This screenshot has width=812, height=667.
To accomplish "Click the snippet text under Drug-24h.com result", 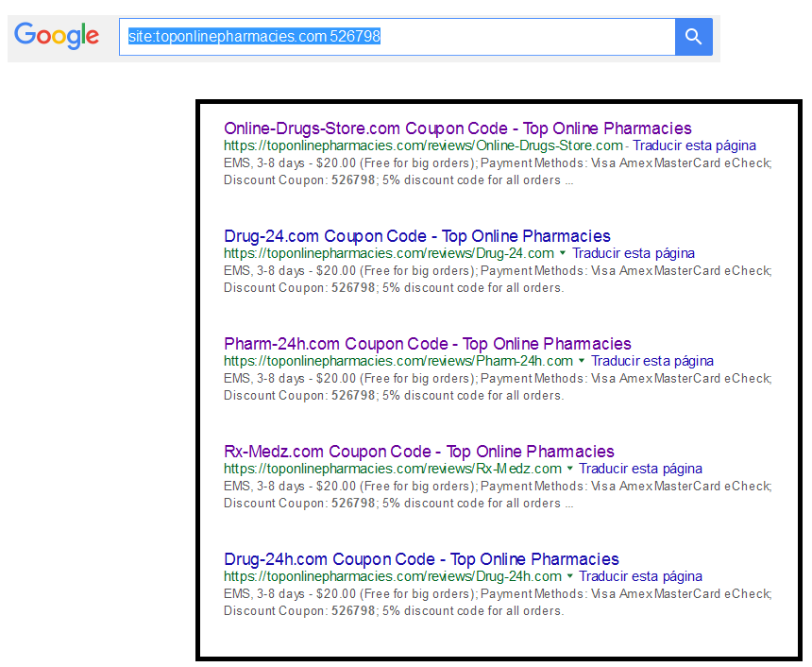I will (x=498, y=603).
